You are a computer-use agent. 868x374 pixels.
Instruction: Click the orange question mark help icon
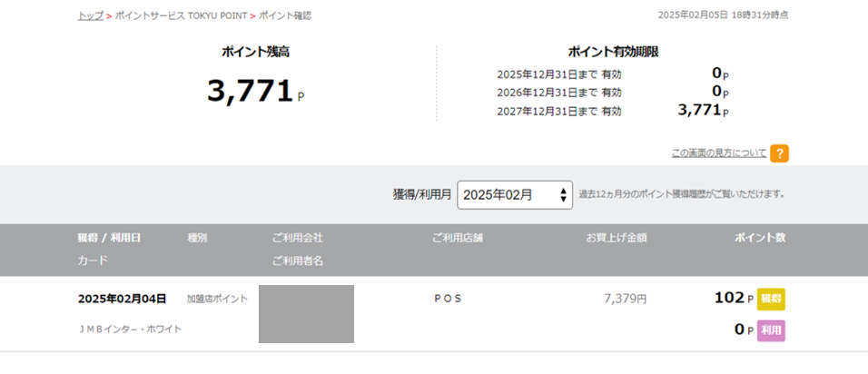coord(779,153)
